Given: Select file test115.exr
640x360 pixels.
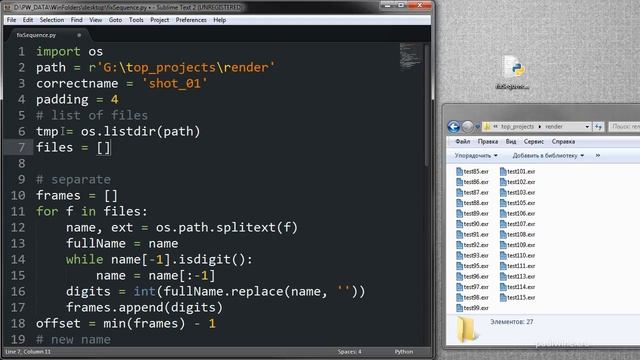Looking at the screenshot, I should point(518,298).
